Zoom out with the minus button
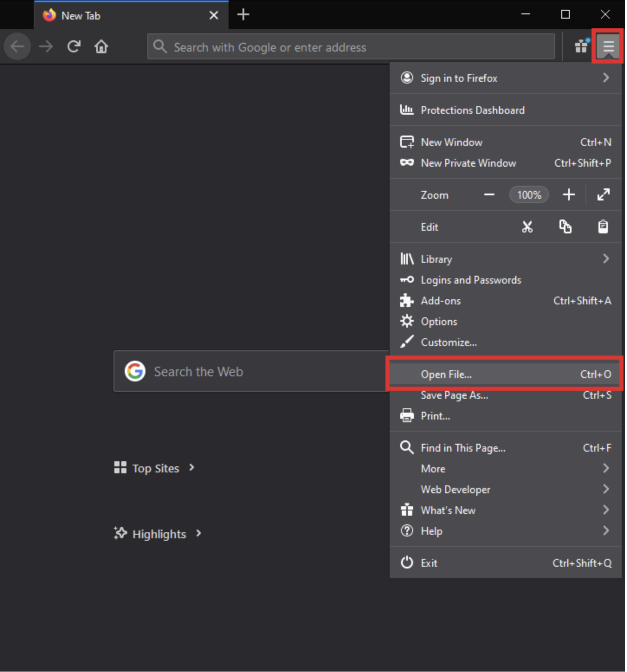The image size is (627, 672). coord(489,195)
